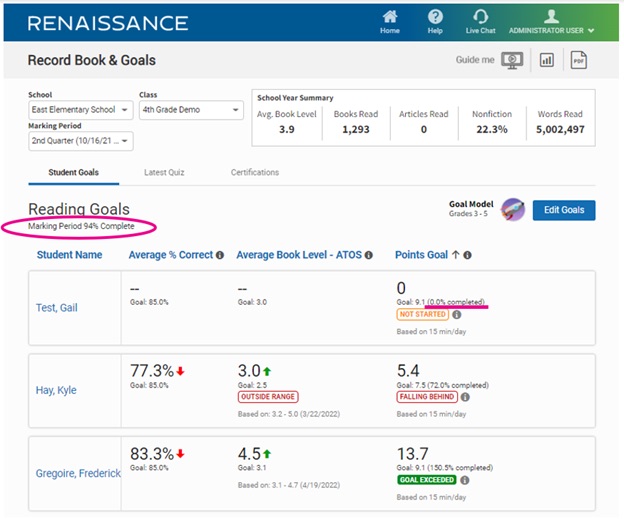The height and width of the screenshot is (520, 624).
Task: Go to the Home page icon
Action: (x=390, y=22)
